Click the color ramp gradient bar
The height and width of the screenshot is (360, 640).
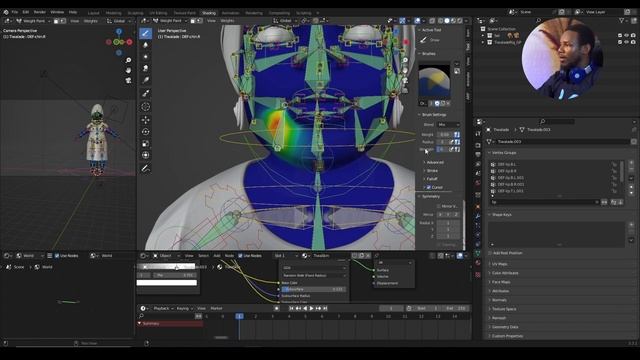click(x=167, y=267)
